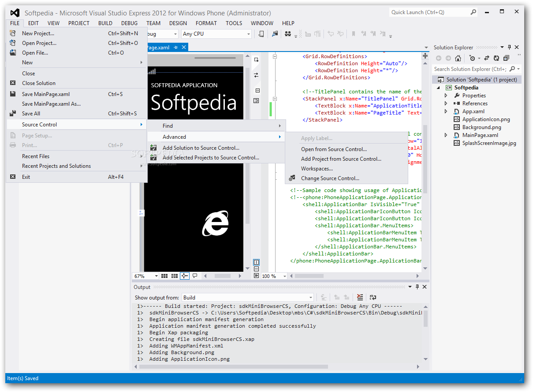Click the Find in Files toolbar icon
The image size is (533, 392).
275,33
